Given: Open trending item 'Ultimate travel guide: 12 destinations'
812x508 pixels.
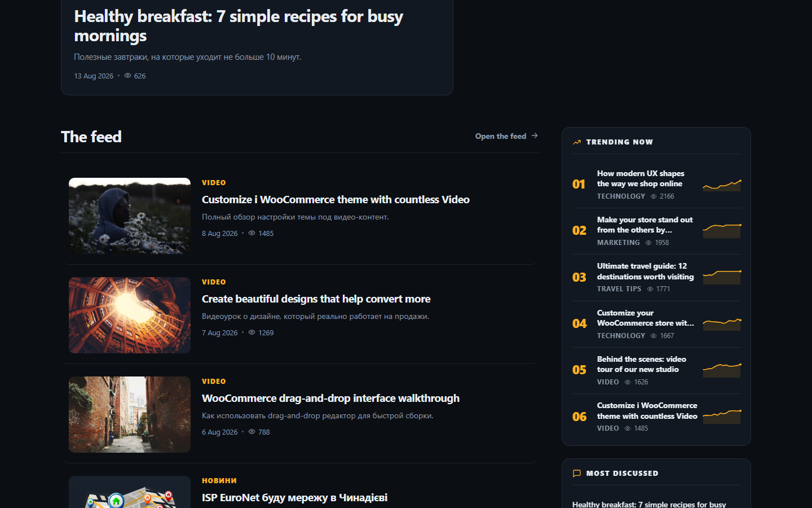Looking at the screenshot, I should (645, 271).
